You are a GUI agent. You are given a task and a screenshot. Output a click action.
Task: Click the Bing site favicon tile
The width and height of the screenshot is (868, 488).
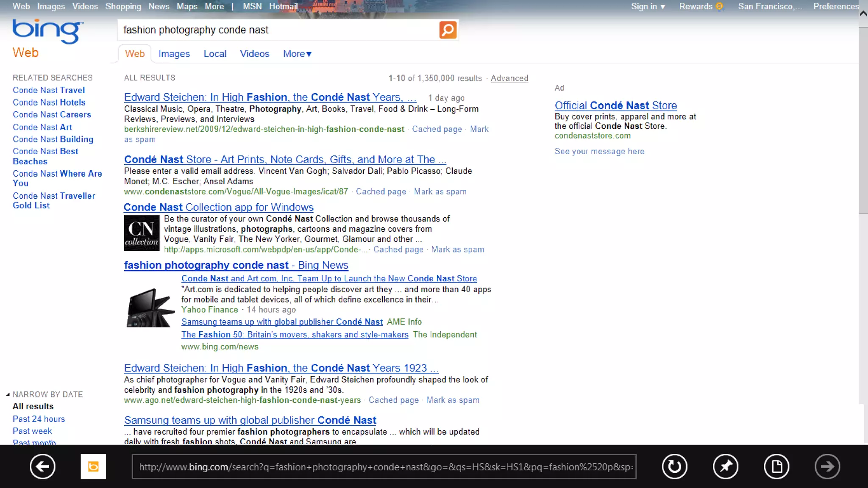[93, 466]
